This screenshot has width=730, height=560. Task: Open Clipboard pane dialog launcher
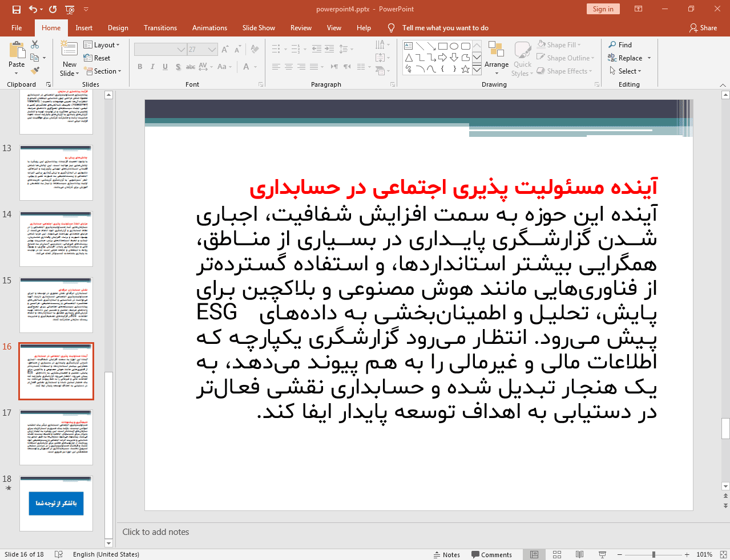pos(49,84)
